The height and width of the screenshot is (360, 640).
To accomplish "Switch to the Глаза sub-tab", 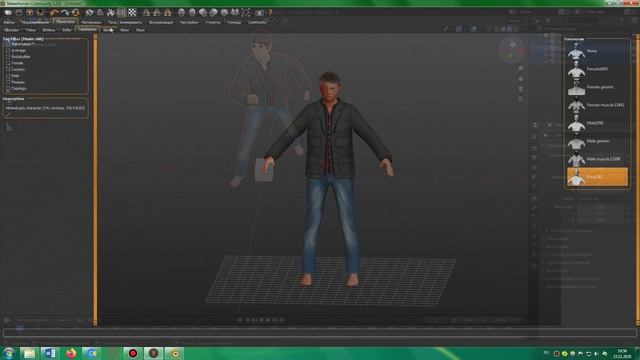I will click(30, 30).
